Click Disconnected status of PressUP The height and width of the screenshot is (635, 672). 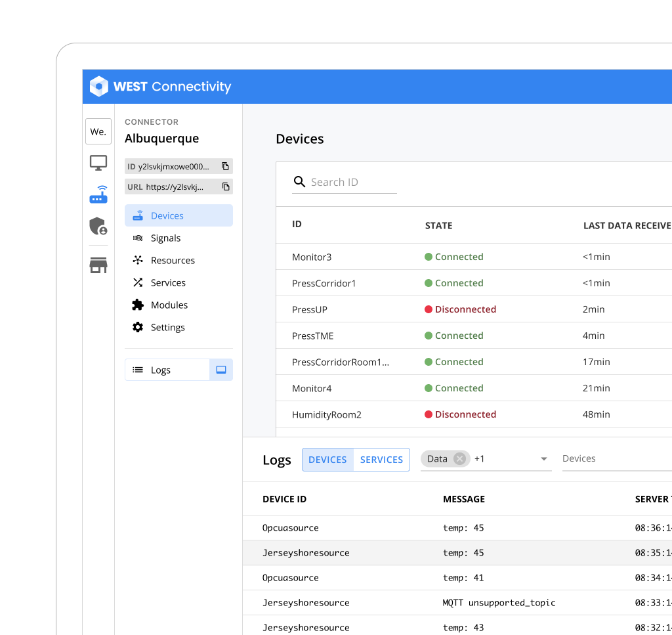tap(460, 309)
